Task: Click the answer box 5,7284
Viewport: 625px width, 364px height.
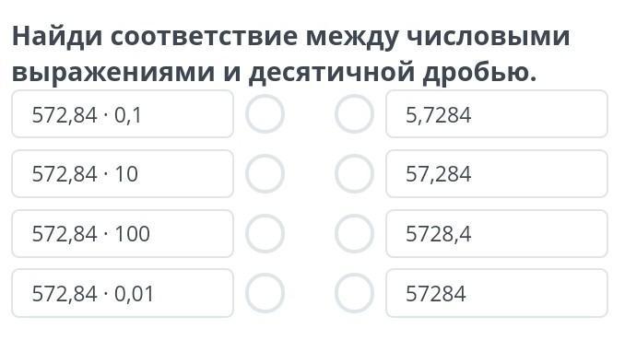Action: click(497, 114)
